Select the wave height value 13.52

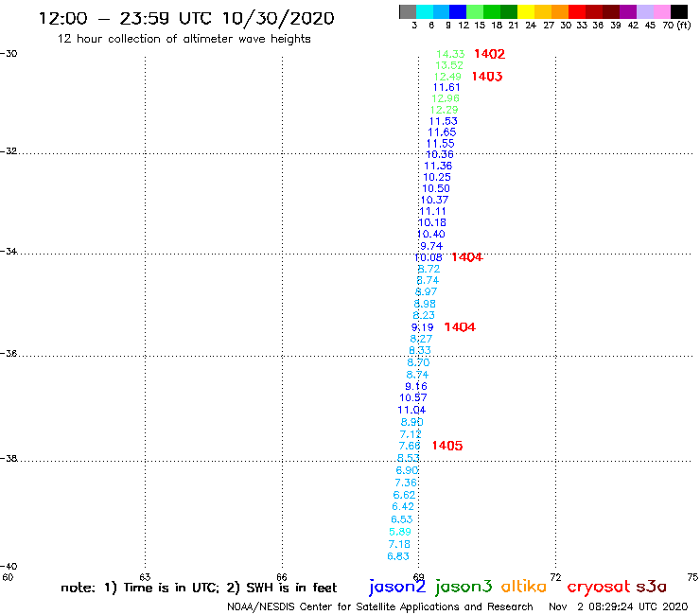(449, 65)
